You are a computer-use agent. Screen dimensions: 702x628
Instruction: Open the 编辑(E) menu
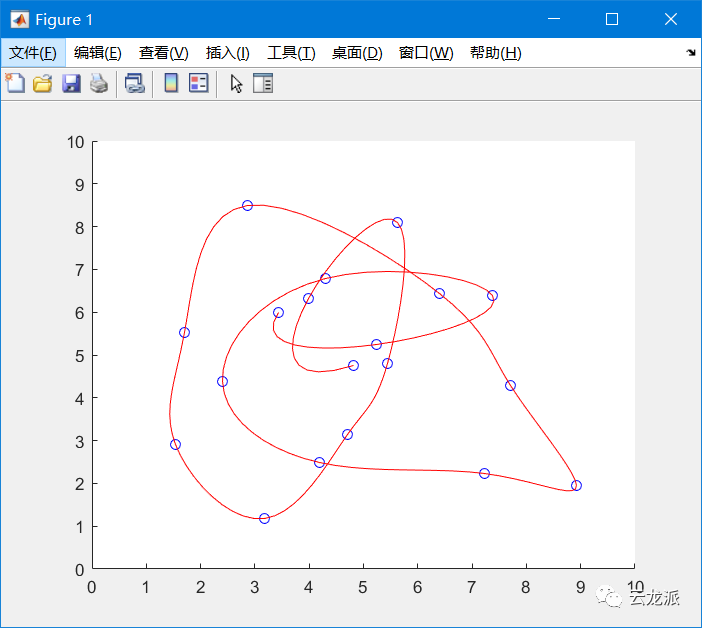coord(98,53)
